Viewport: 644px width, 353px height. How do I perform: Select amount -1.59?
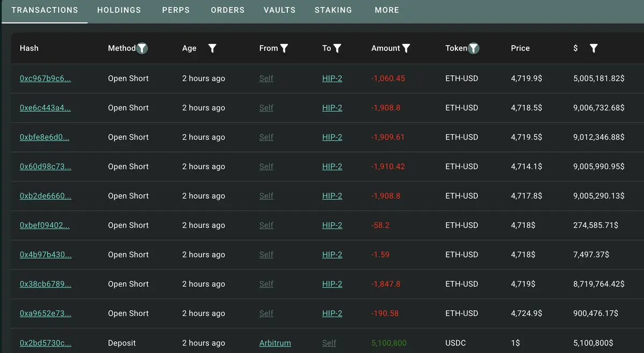(380, 254)
